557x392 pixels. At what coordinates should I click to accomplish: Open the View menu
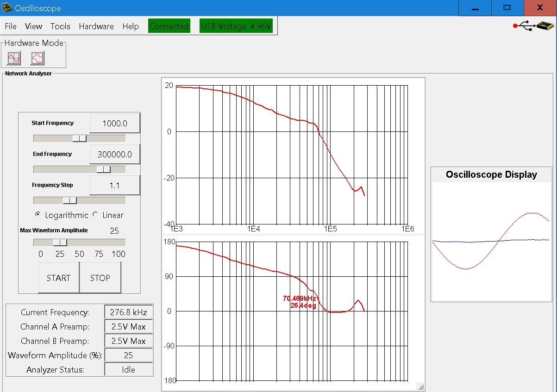33,26
